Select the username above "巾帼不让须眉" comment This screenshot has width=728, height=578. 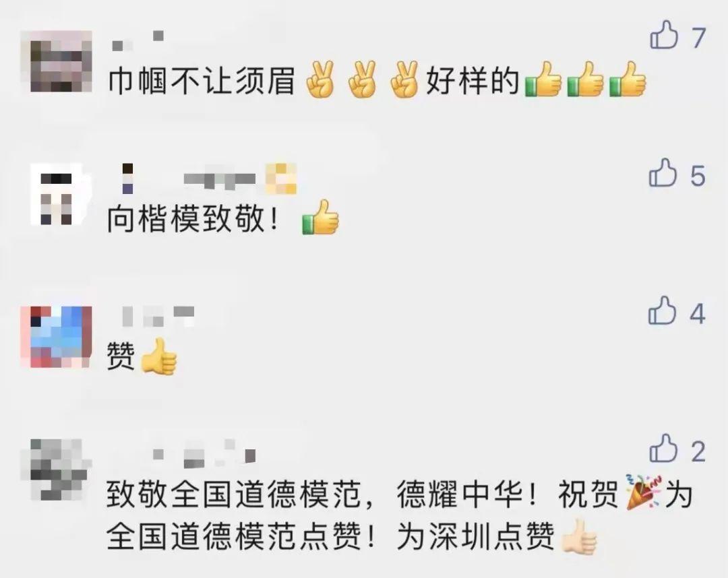point(138,41)
